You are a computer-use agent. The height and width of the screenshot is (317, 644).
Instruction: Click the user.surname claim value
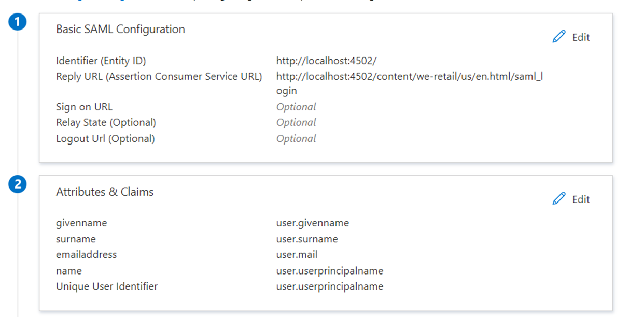tap(306, 239)
